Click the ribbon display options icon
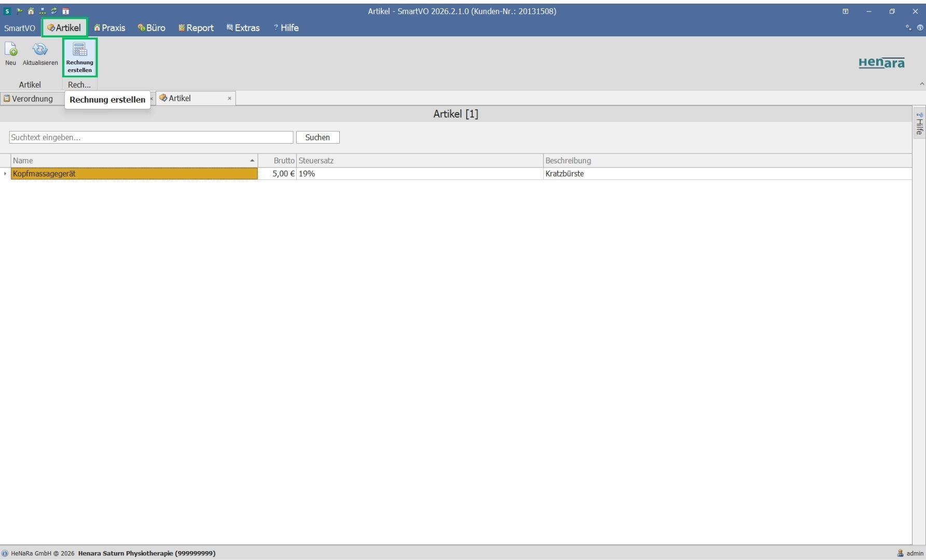Screen dimensions: 926x560 coord(846,11)
